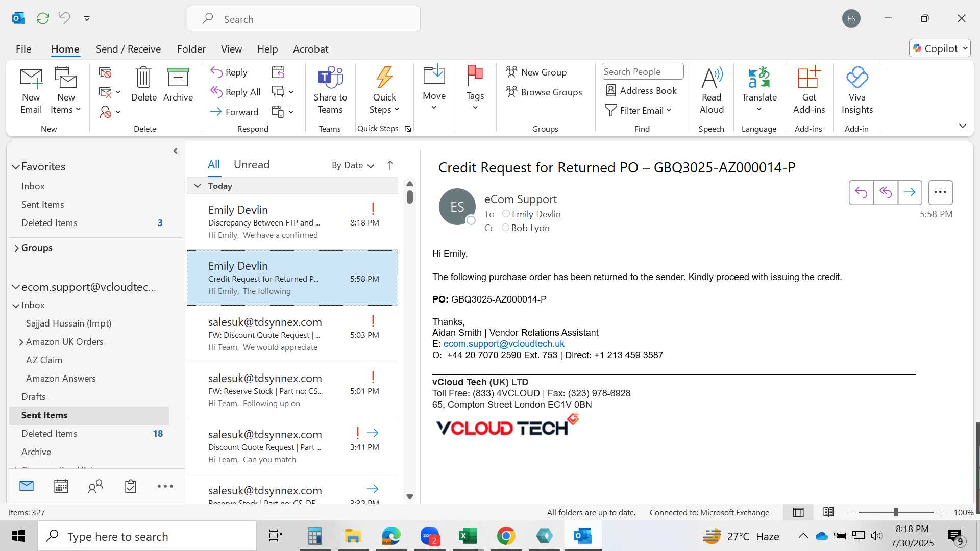Click the Forward button in ribbon
The image size is (980, 551).
click(234, 112)
